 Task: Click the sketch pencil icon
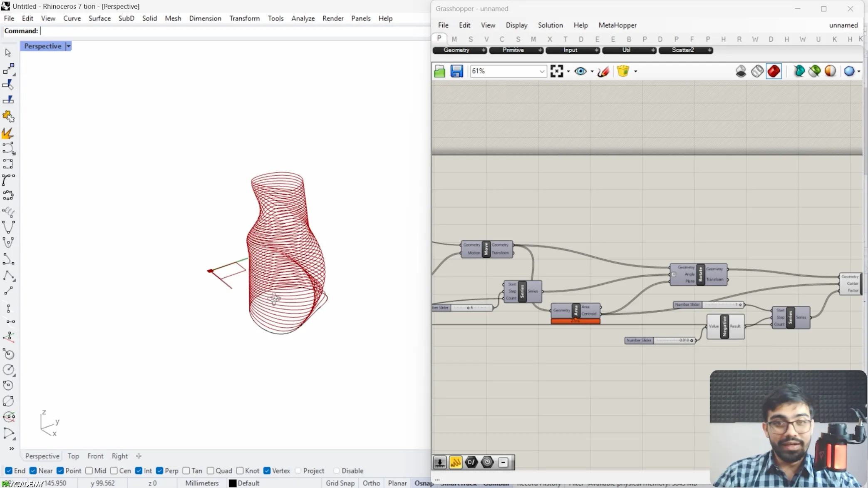click(603, 71)
